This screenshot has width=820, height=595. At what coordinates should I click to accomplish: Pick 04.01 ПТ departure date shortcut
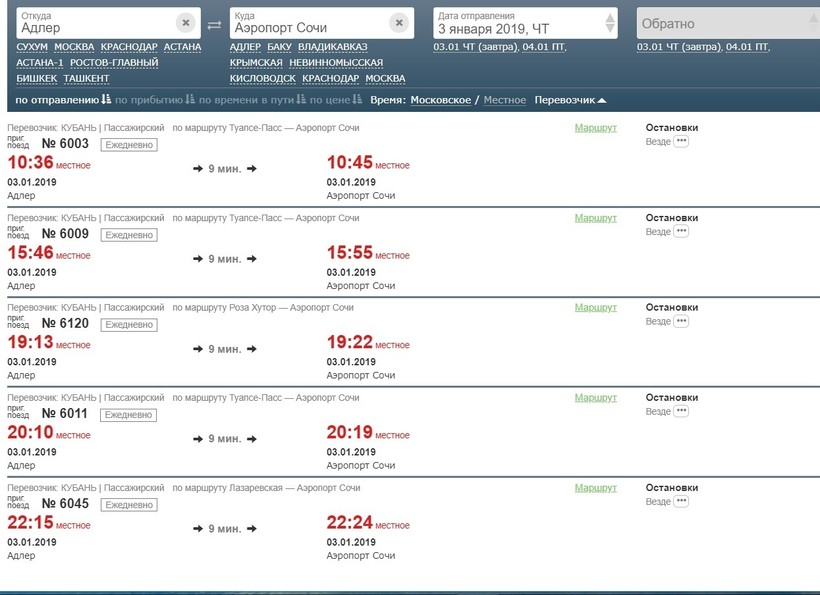click(x=545, y=47)
